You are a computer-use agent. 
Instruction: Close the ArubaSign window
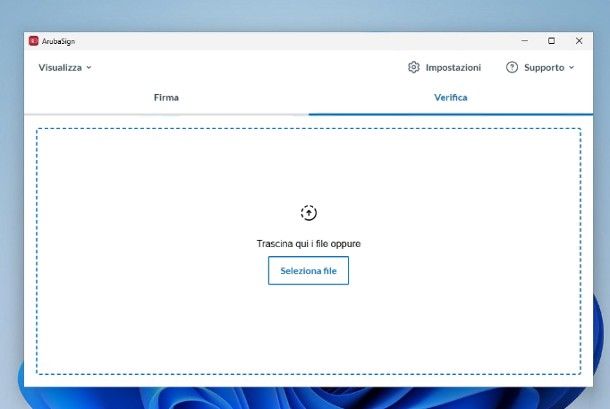pyautogui.click(x=579, y=41)
